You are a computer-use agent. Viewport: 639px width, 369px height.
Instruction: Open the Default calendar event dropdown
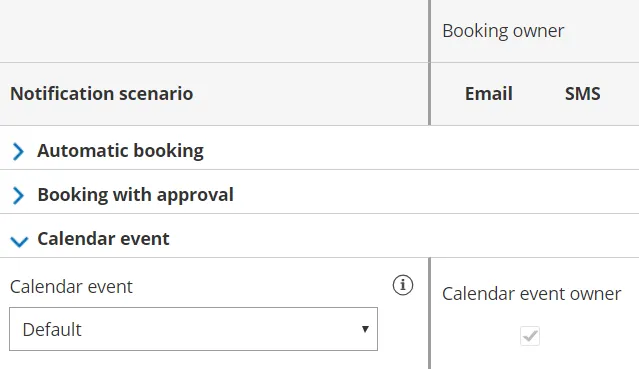pos(193,329)
